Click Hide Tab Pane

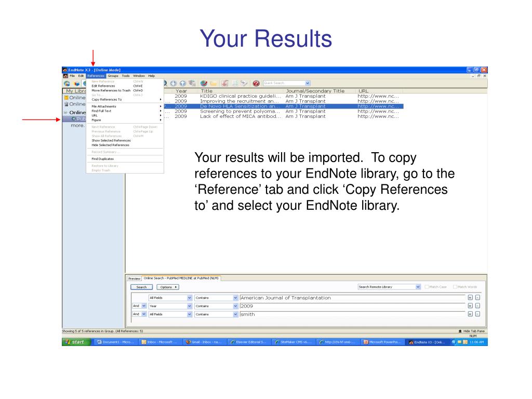click(x=474, y=331)
